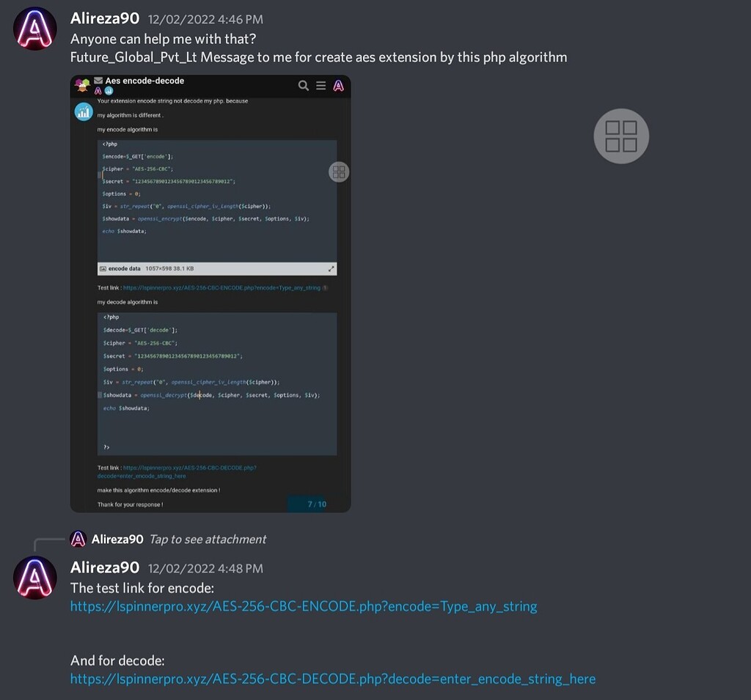This screenshot has width=751, height=700.
Task: Click the chart-themed bot avatar
Action: (83, 111)
